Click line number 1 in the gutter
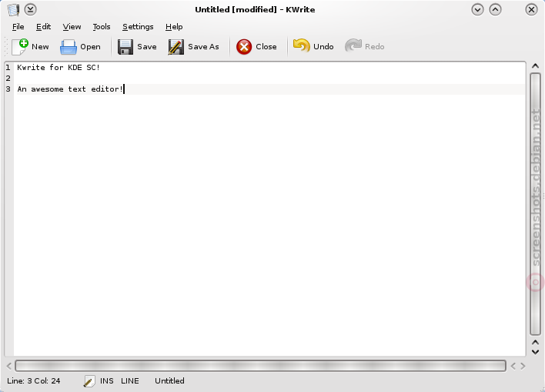This screenshot has width=545, height=392. [x=8, y=68]
